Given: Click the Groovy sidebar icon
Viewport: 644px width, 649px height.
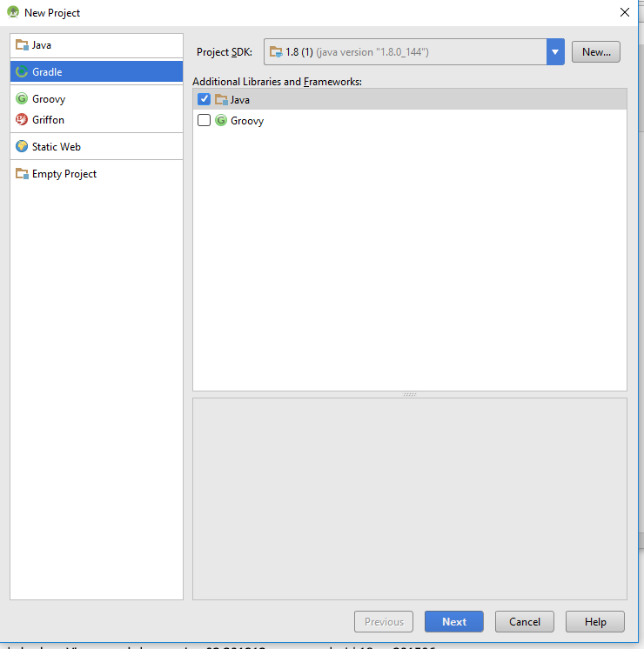Looking at the screenshot, I should pos(22,98).
